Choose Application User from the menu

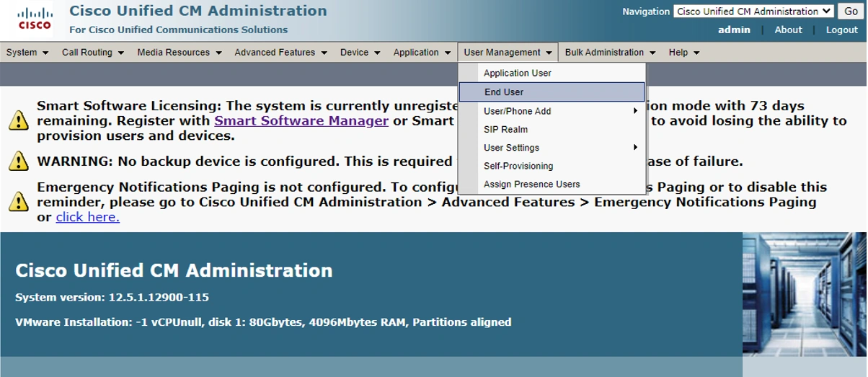pyautogui.click(x=552, y=73)
